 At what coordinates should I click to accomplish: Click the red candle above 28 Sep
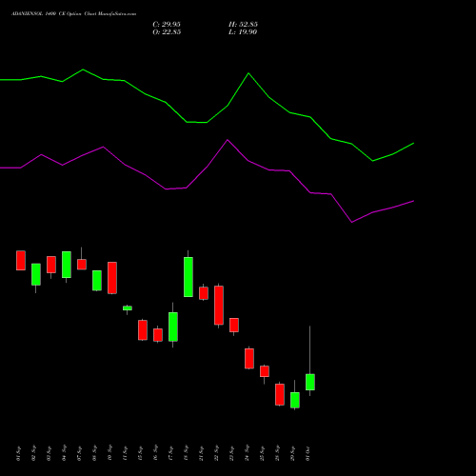pyautogui.click(x=280, y=394)
